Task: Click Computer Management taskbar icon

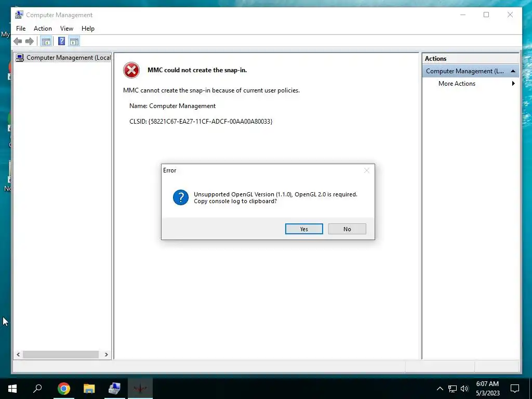Action: pyautogui.click(x=115, y=389)
